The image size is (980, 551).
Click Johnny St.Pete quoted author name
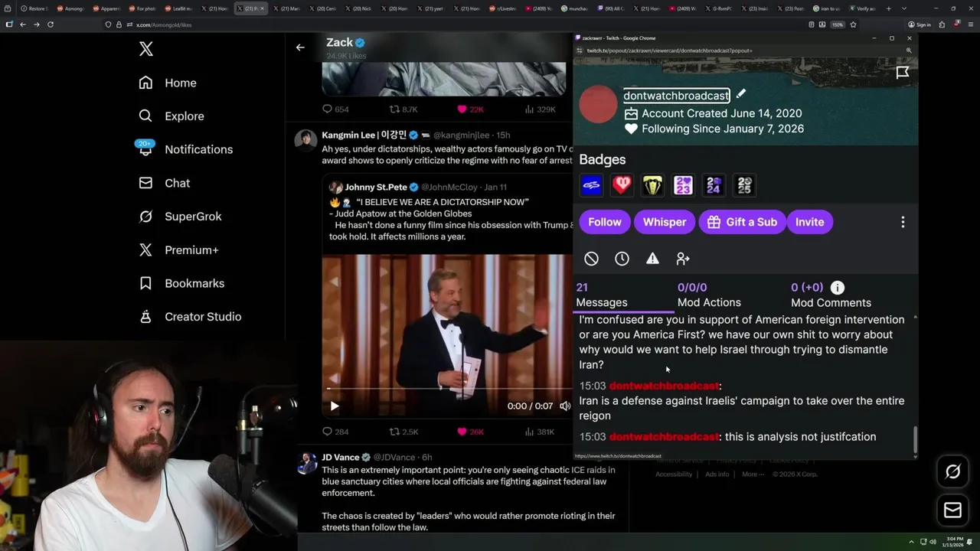[x=375, y=187]
